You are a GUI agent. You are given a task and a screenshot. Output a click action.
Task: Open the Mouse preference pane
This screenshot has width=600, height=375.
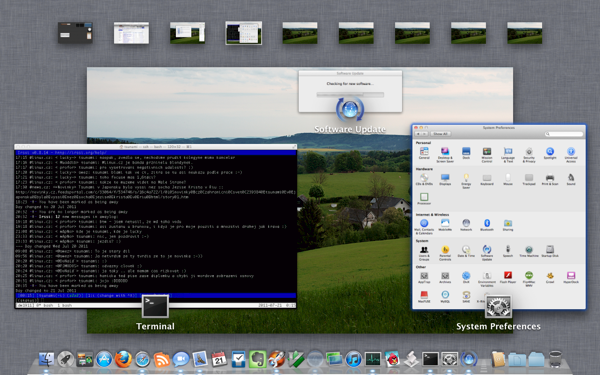coord(508,179)
